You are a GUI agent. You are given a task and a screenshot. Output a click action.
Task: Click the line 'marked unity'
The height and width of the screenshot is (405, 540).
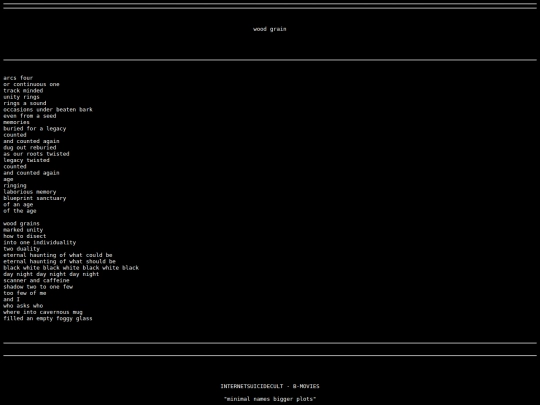[23, 230]
